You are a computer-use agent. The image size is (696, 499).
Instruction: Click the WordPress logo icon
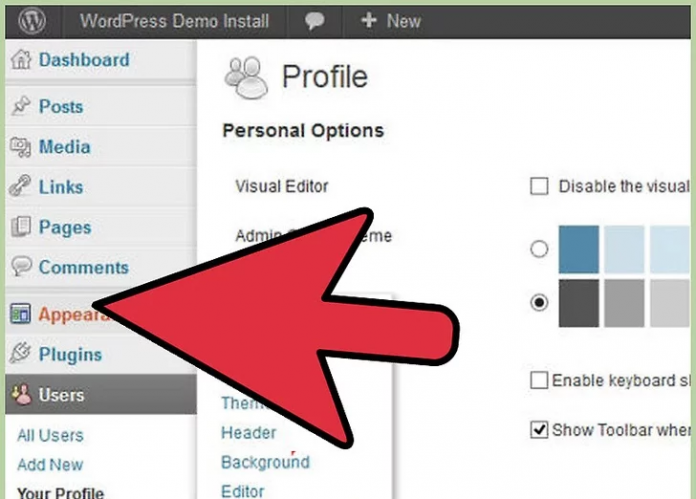click(x=31, y=21)
